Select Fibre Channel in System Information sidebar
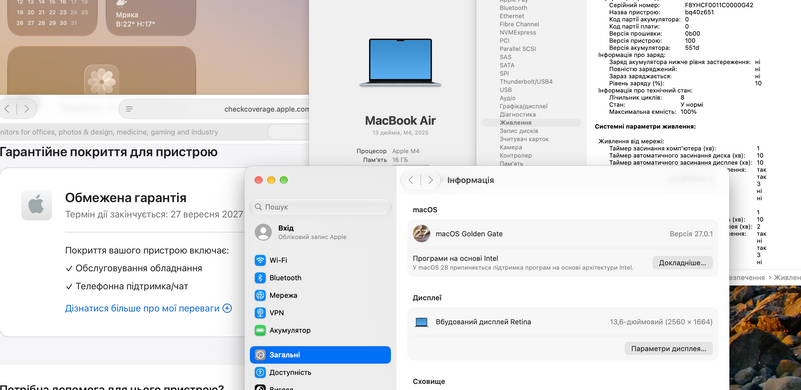The image size is (801, 390). pos(519,24)
